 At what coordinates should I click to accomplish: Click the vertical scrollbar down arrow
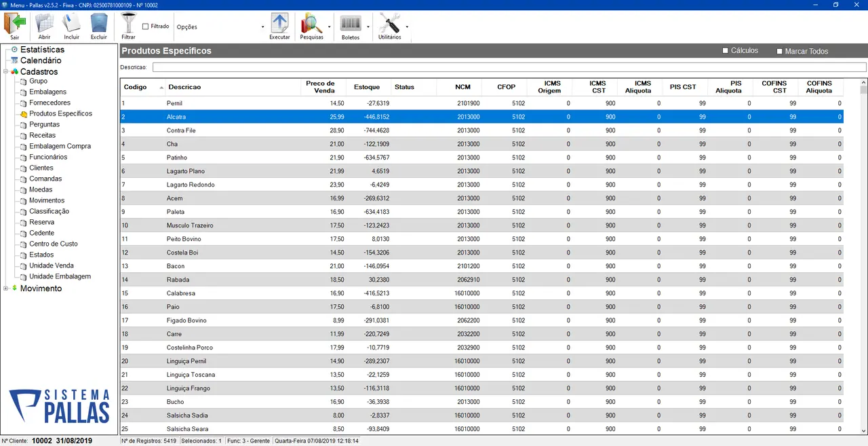(x=863, y=430)
